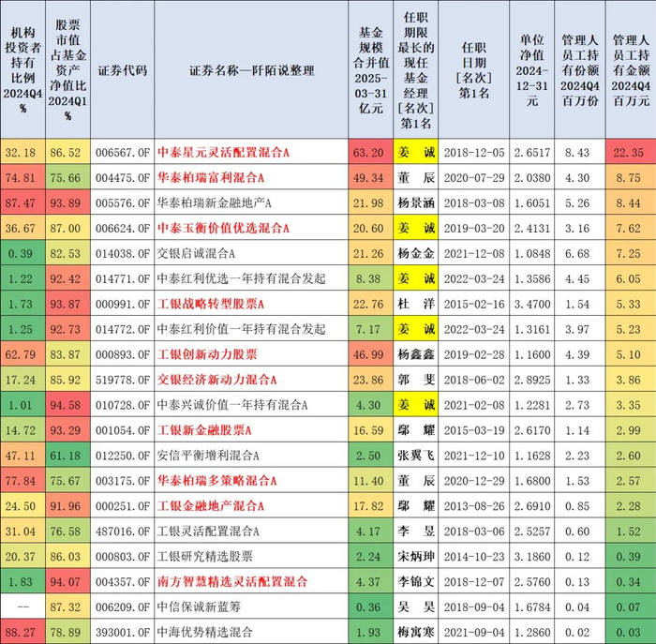Screen dimensions: 656x644
Task: Click the 股票市值占基金资产净值比 header
Action: pyautogui.click(x=67, y=70)
